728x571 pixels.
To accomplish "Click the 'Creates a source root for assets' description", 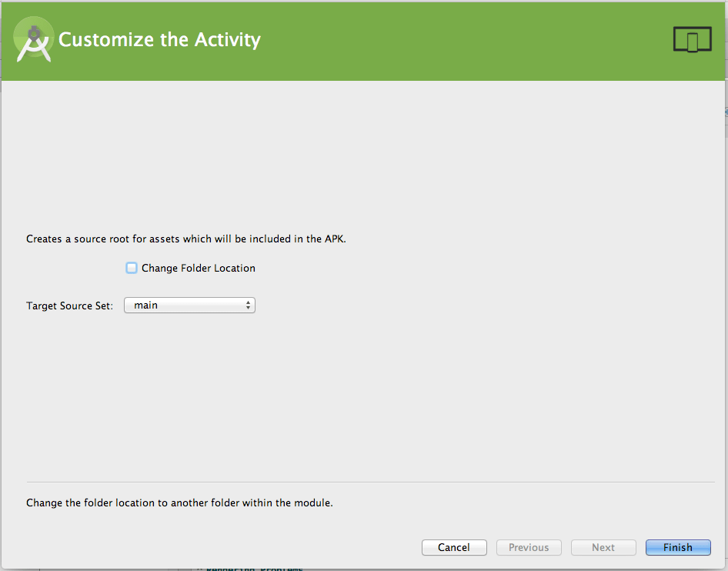I will pyautogui.click(x=186, y=239).
